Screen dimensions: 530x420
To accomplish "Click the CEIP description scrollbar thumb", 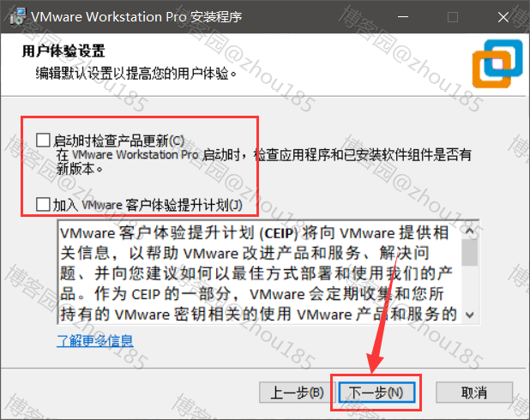I will (469, 253).
